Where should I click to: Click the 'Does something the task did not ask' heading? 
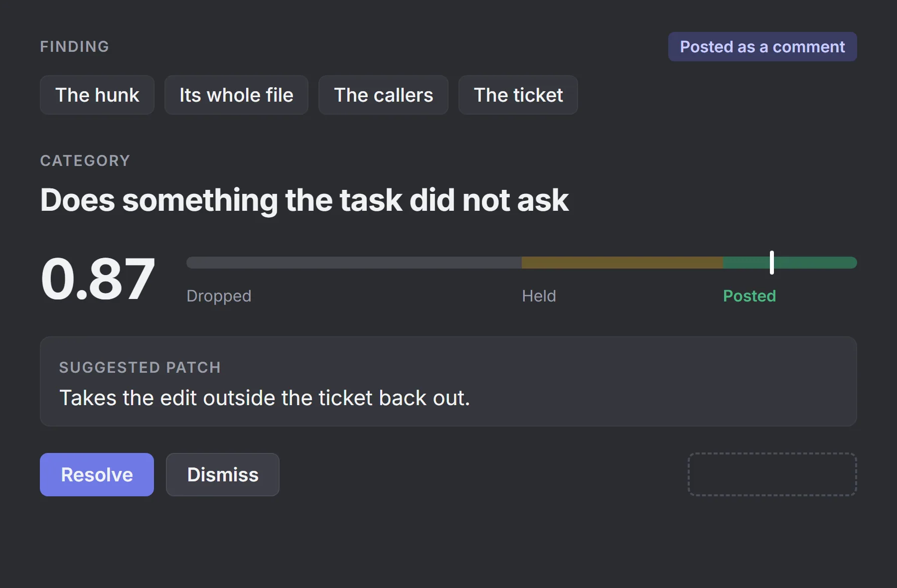[x=304, y=200]
